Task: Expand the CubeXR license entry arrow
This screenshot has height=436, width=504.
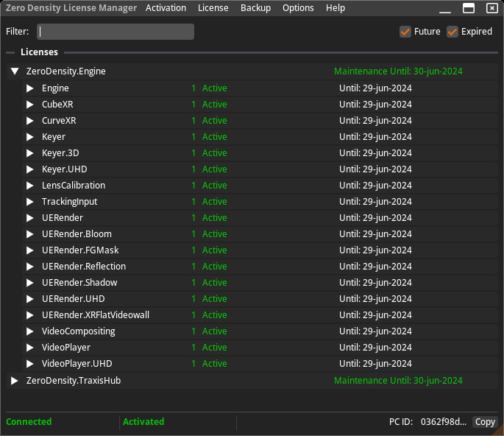Action: point(30,105)
